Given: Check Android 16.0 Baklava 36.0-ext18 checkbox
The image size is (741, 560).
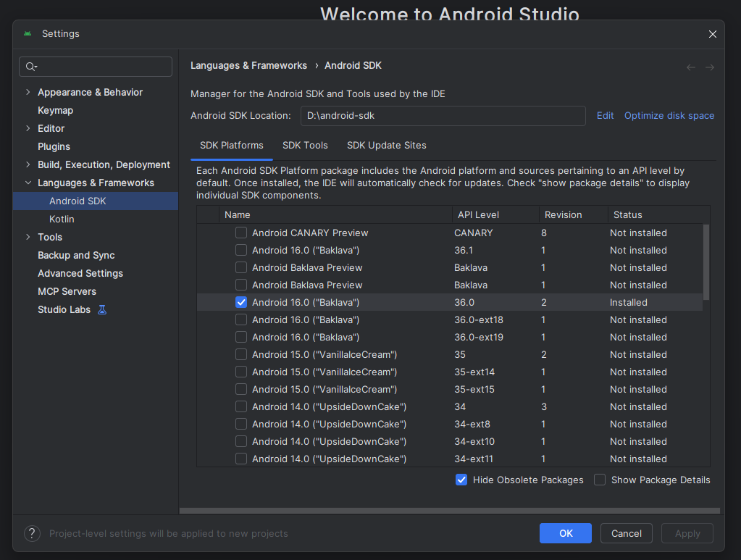Looking at the screenshot, I should pos(241,319).
